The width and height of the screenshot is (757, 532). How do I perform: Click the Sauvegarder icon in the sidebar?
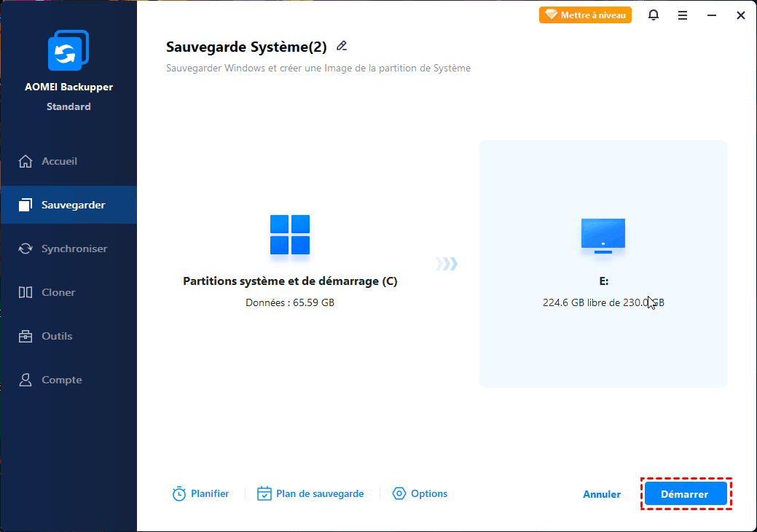tap(26, 205)
